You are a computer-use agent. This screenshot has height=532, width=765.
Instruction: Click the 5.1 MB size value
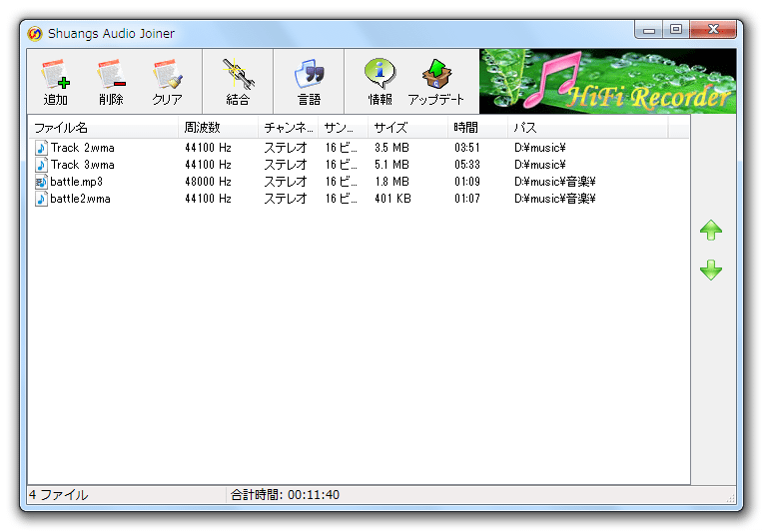[x=391, y=165]
